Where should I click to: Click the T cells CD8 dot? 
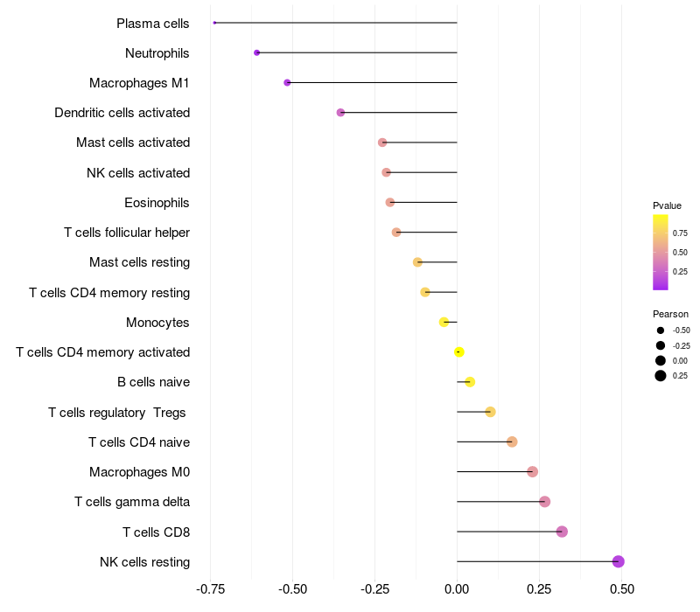tap(562, 532)
